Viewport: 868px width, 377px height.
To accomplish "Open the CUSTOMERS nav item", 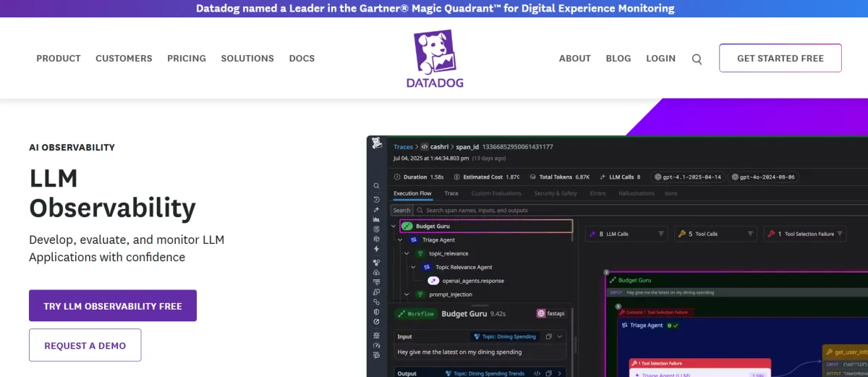I will (x=124, y=59).
